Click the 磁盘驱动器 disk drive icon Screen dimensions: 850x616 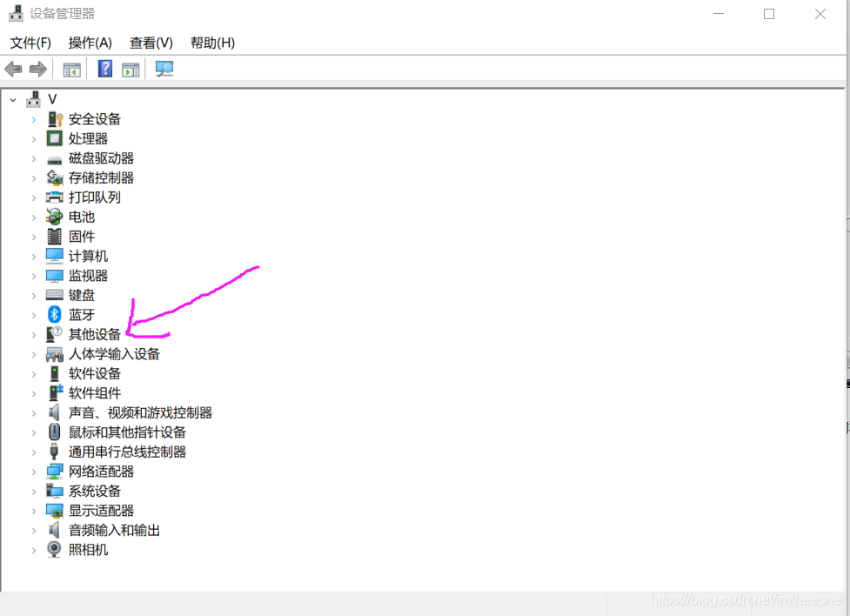coord(55,159)
